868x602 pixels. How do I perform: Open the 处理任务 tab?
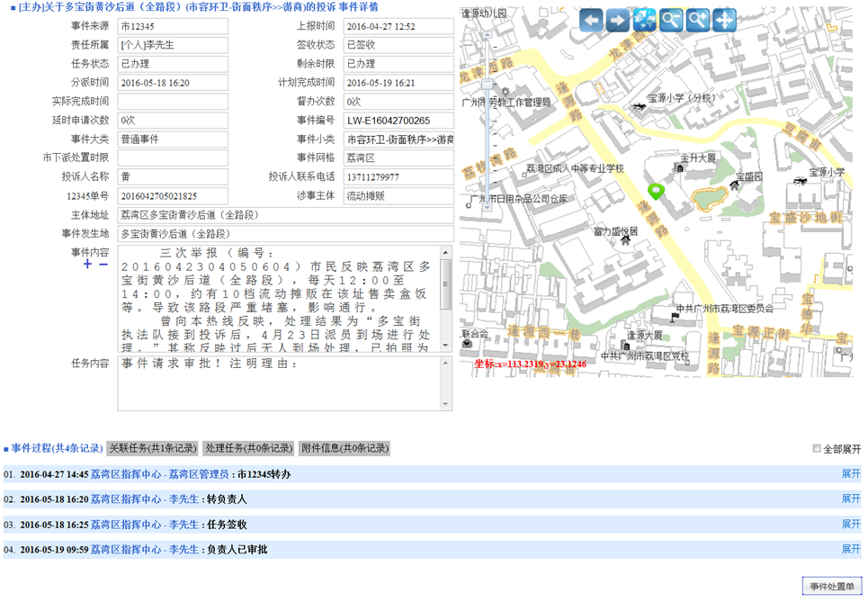coord(247,448)
